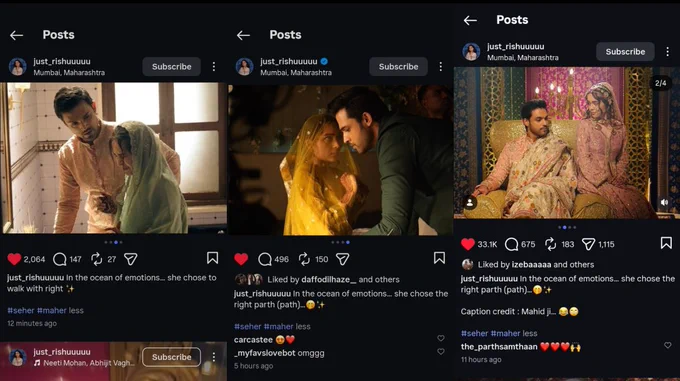Click carousel page dots under middle post image
This screenshot has width=680, height=381.
tap(340, 242)
